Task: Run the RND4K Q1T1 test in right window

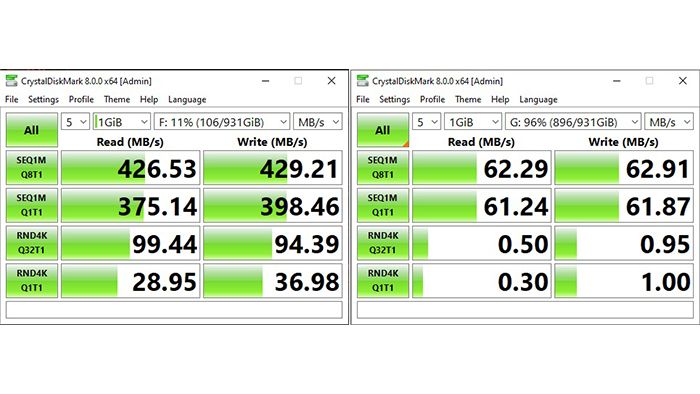Action: (383, 280)
